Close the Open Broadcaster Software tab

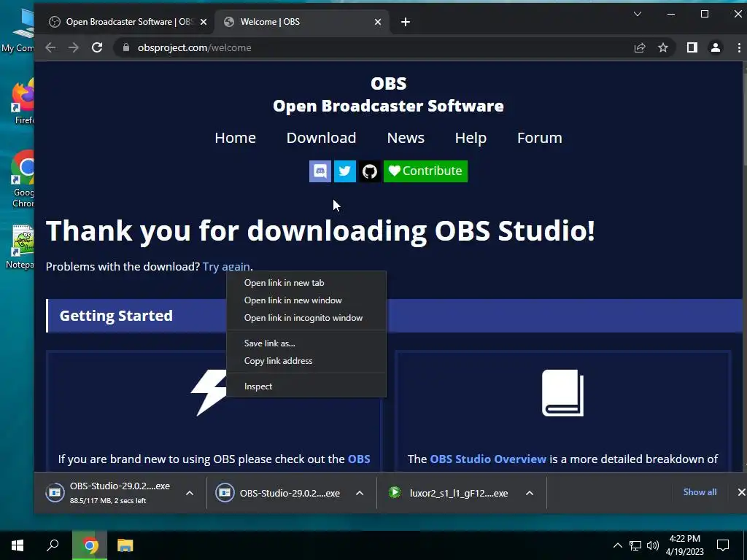[204, 22]
